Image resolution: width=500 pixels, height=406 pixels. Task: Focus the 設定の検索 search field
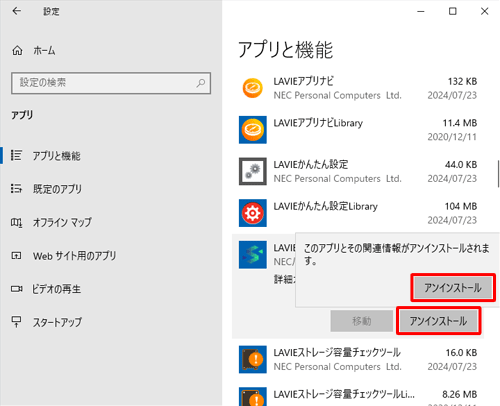111,83
